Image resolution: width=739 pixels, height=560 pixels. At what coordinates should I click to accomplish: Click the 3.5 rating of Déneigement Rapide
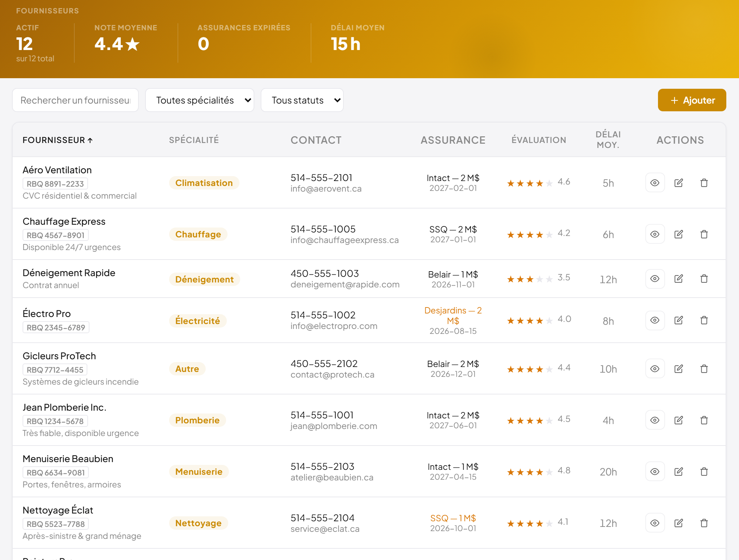(564, 278)
